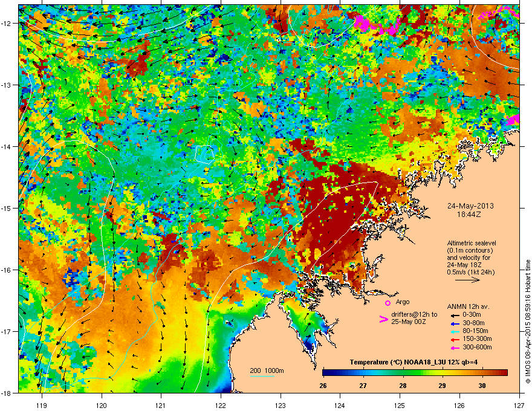Screen dimensions: 532x411
Task: Click the -15 latitude axis label
Action: (x=6, y=208)
